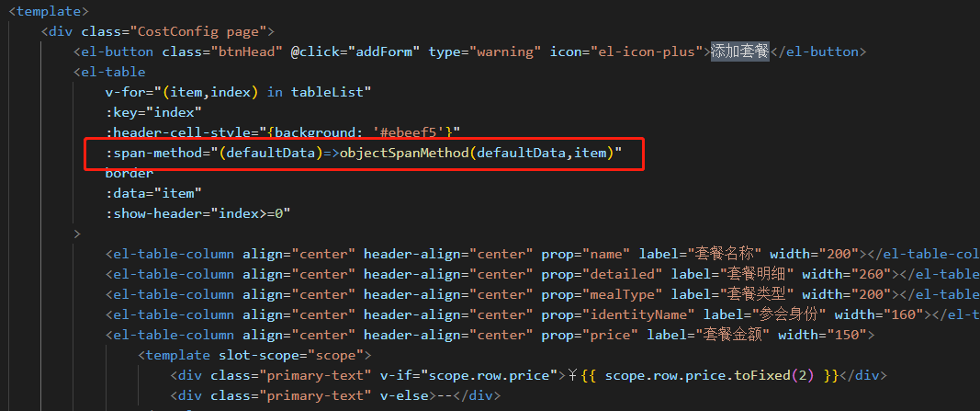This screenshot has height=411, width=980.
Task: Click the :key="index" attribute
Action: tap(153, 112)
